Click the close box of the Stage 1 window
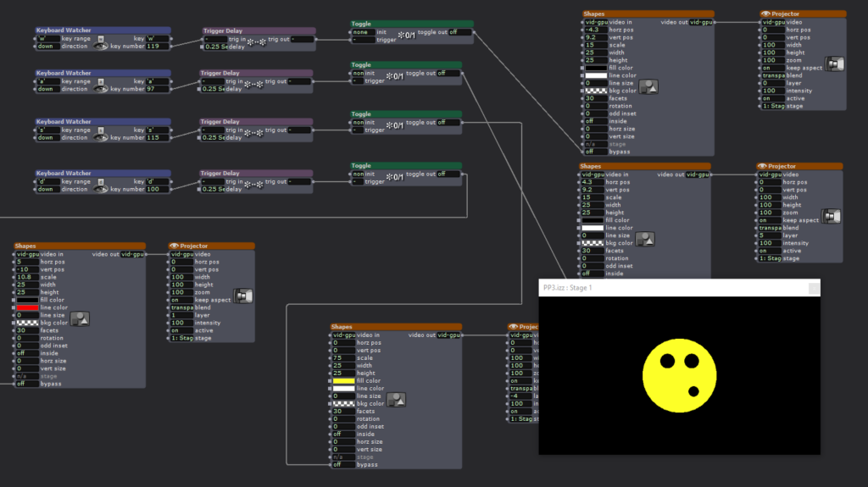868x487 pixels. [x=814, y=288]
